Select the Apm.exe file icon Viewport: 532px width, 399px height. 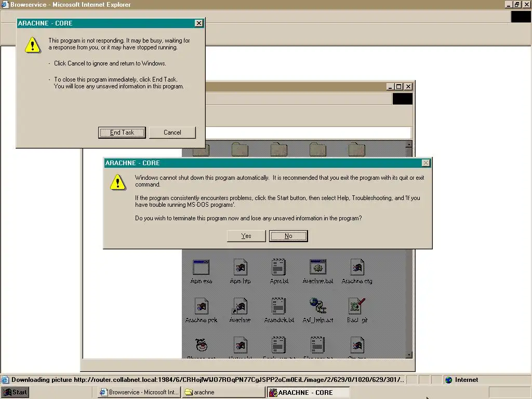(x=201, y=268)
